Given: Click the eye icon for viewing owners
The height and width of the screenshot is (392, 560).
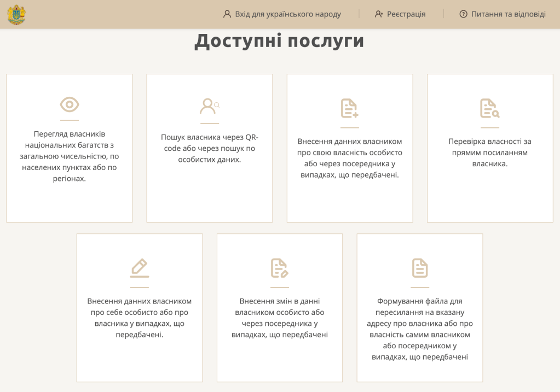Looking at the screenshot, I should coord(70,104).
